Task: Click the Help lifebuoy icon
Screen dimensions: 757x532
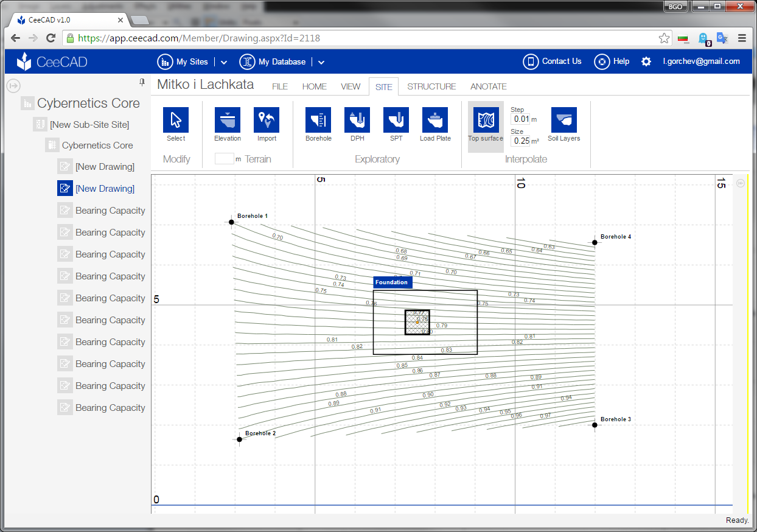Action: pyautogui.click(x=602, y=61)
